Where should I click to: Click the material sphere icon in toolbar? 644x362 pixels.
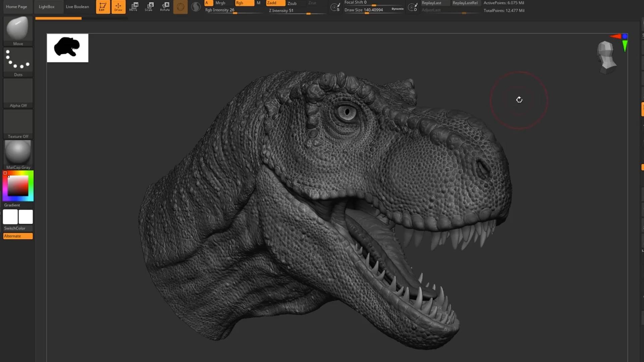pyautogui.click(x=196, y=7)
